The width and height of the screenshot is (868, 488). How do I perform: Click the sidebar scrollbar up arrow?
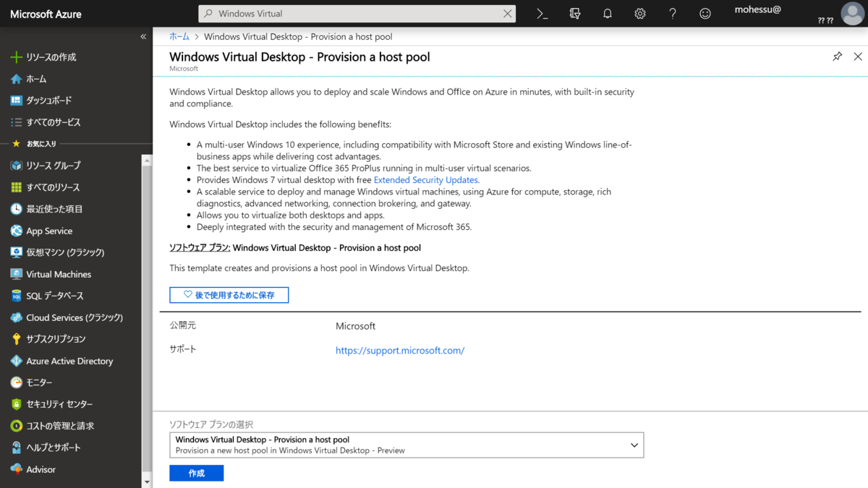tap(147, 160)
